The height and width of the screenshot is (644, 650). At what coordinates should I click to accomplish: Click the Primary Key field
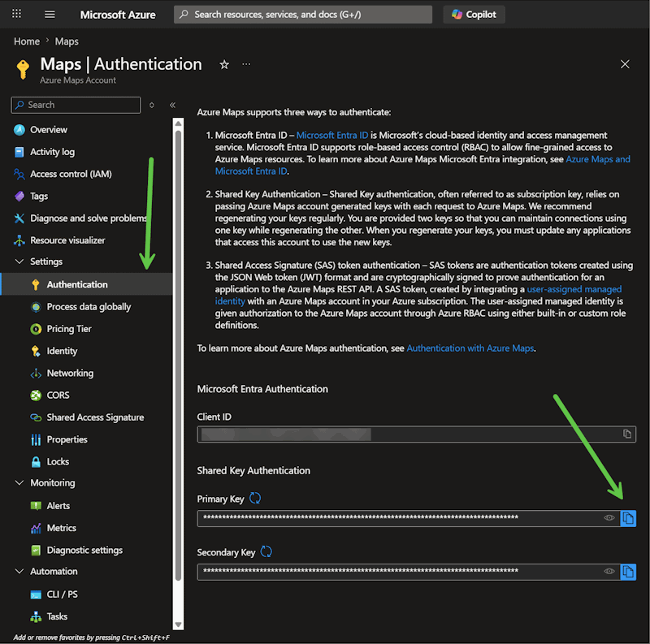[409, 518]
